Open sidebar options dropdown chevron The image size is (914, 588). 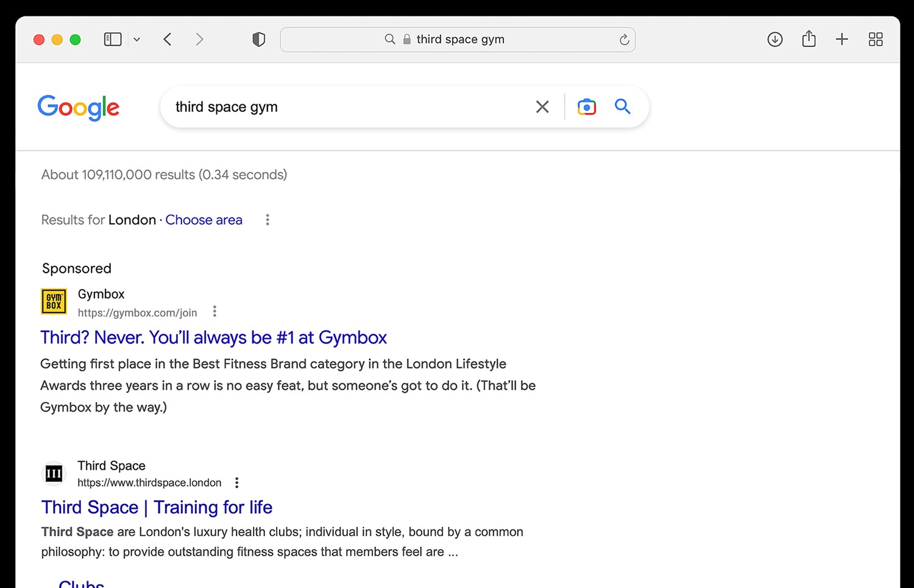click(137, 40)
